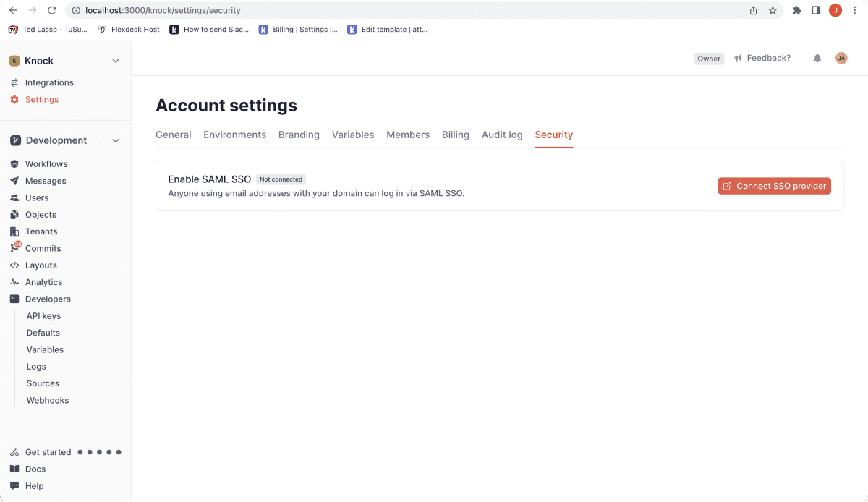This screenshot has height=502, width=868.
Task: Open the Audit log tab
Action: pyautogui.click(x=502, y=135)
